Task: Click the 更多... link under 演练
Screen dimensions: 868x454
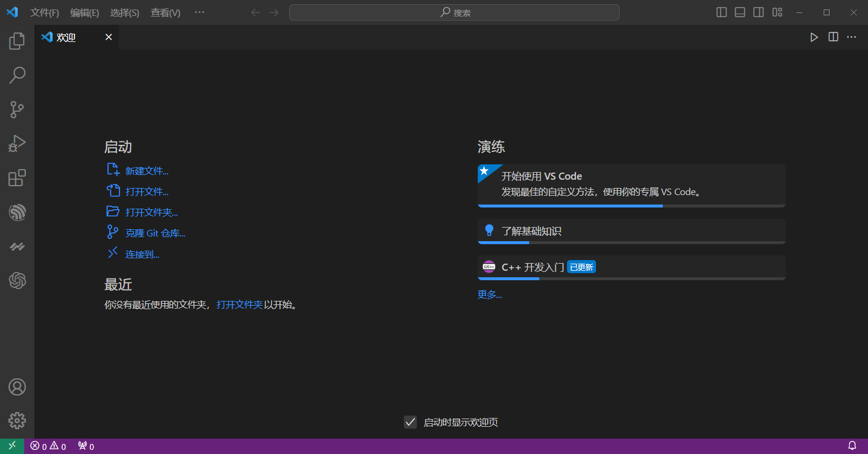Action: (490, 294)
